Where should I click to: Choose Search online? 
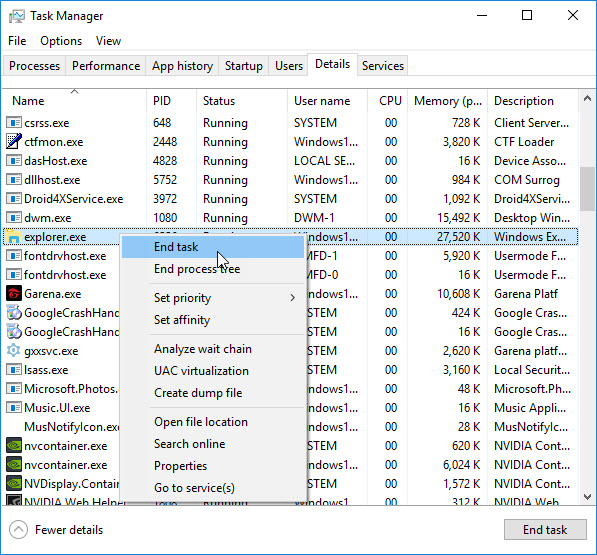213,444
